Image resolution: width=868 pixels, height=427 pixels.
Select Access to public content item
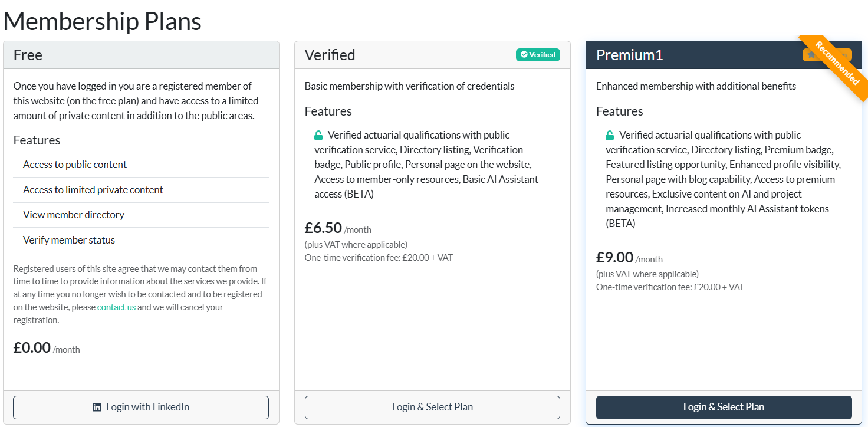pyautogui.click(x=141, y=165)
